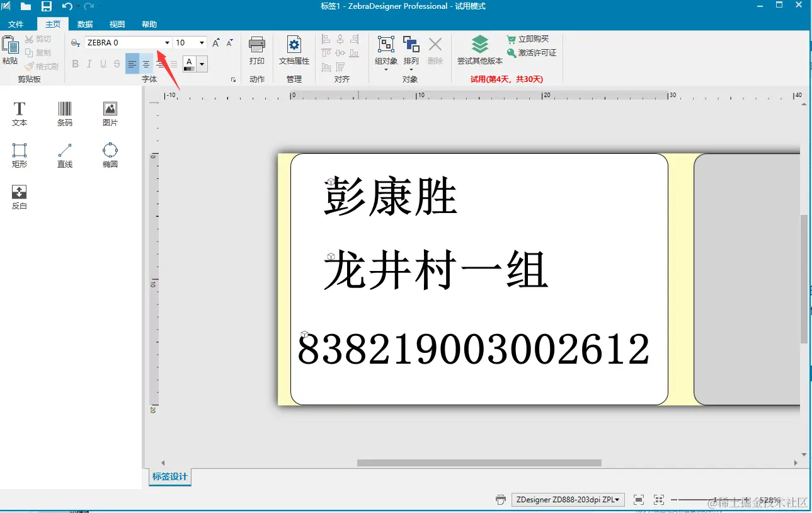The width and height of the screenshot is (812, 513).
Task: Select the 彭康胜 text object on label
Action: (x=391, y=196)
